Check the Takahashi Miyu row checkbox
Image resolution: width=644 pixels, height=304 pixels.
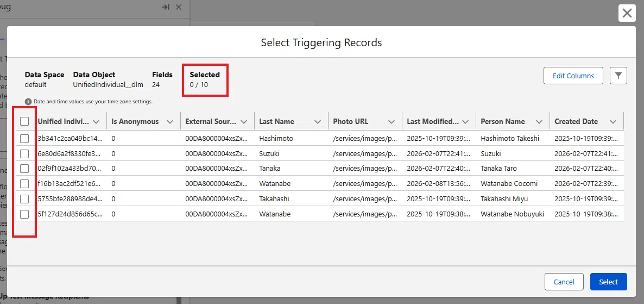[24, 198]
